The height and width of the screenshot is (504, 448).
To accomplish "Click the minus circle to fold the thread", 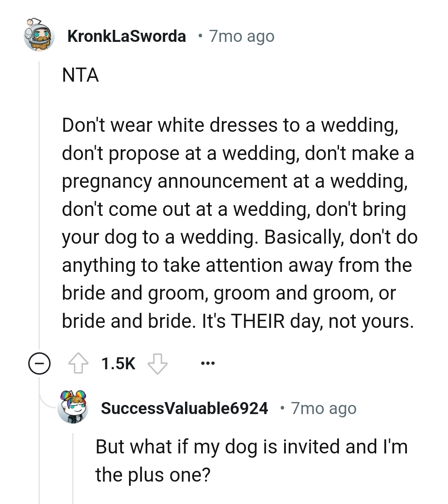I will (39, 364).
